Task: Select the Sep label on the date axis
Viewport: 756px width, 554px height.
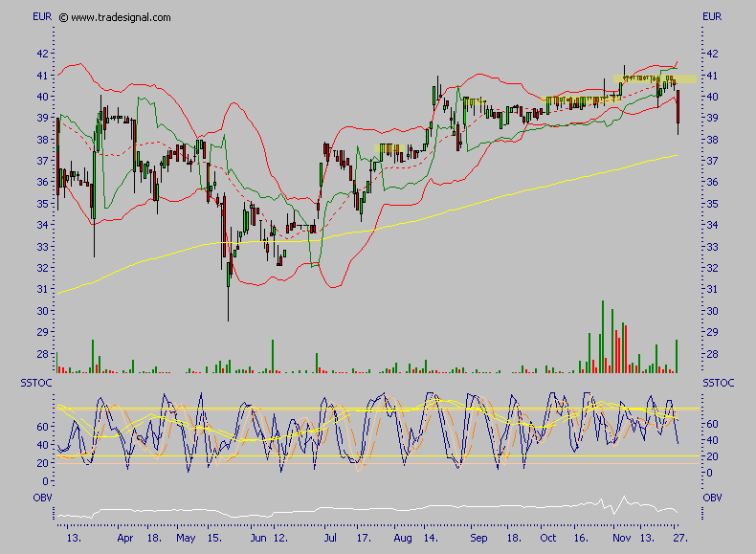Action: 478,538
